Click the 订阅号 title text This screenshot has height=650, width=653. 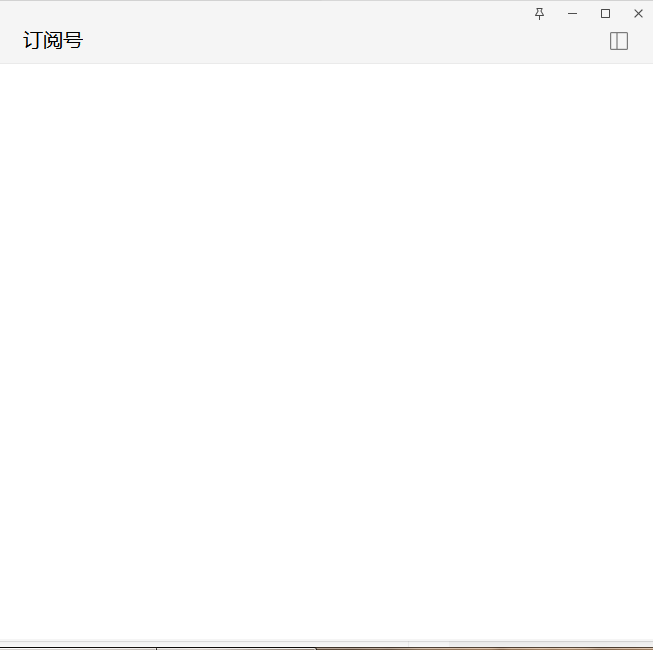point(53,40)
